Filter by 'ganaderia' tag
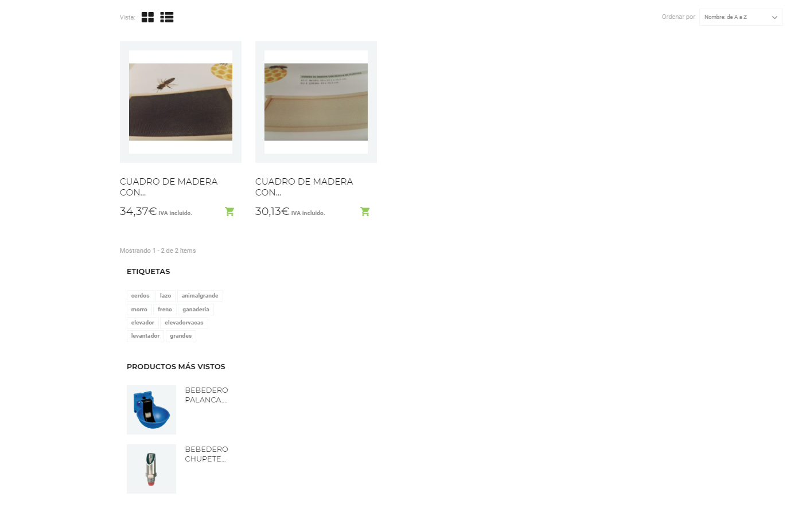802x532 pixels. (196, 310)
